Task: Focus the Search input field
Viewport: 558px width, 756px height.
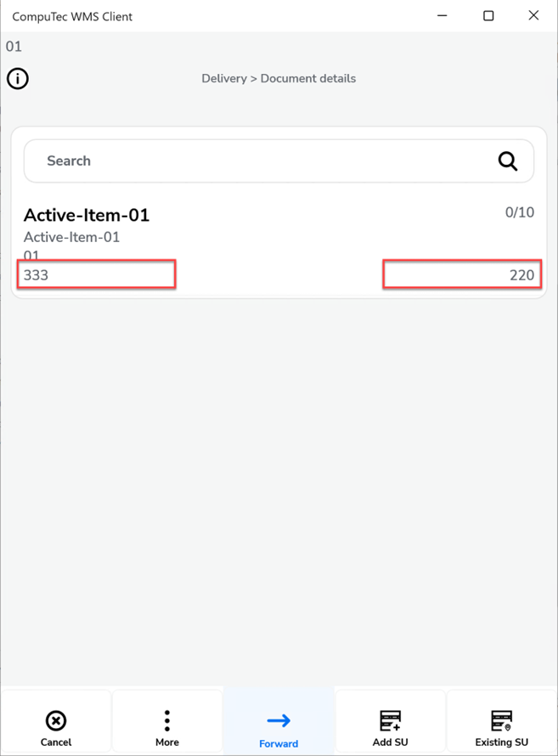Action: point(279,161)
